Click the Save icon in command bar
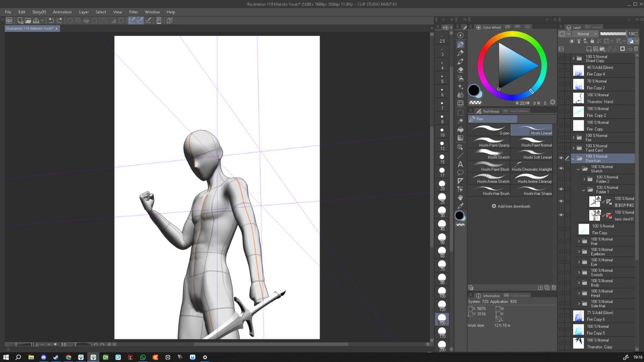The height and width of the screenshot is (362, 644). point(36,20)
